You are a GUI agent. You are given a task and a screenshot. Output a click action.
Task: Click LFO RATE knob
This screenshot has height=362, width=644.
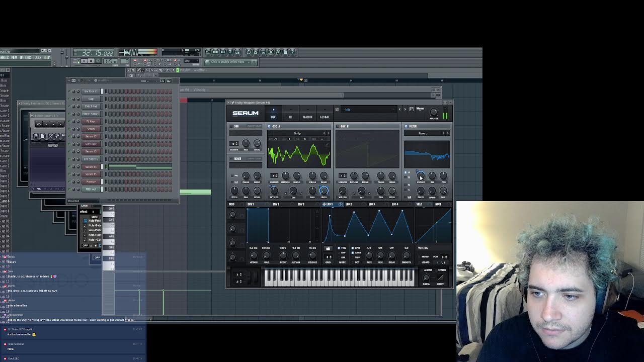pyautogui.click(x=369, y=255)
